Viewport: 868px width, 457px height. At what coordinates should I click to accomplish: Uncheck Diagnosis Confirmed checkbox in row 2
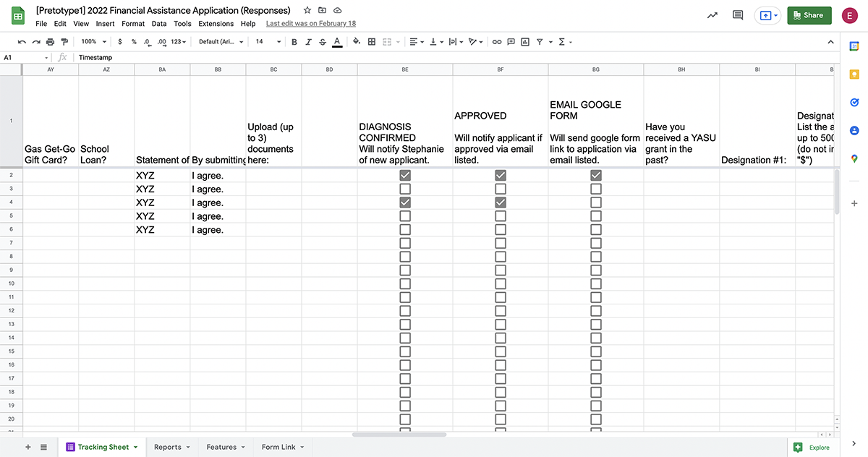pyautogui.click(x=405, y=175)
